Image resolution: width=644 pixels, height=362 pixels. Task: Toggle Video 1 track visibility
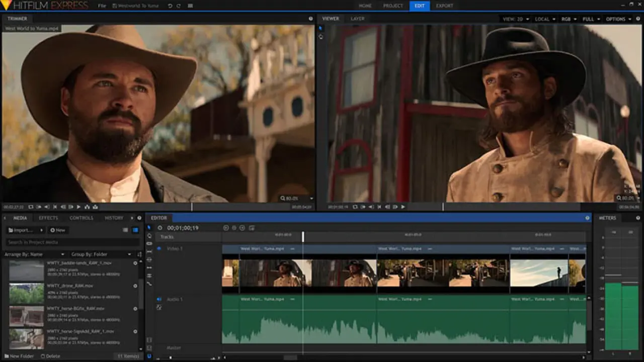(x=159, y=248)
